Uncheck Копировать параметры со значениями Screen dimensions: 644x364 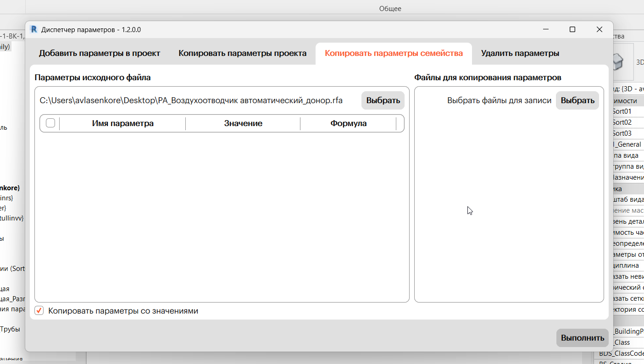(39, 311)
